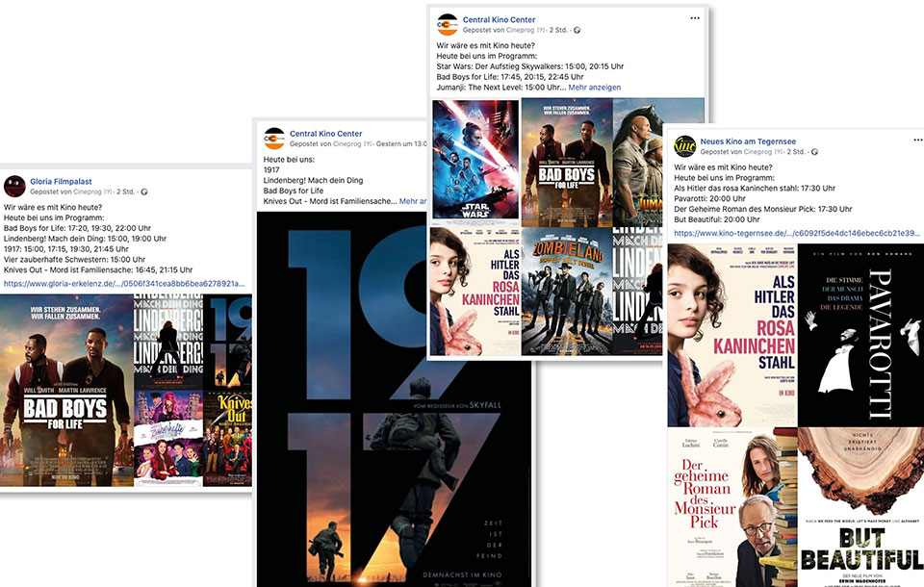Open the three-dot menu of the Star Wars post
This screenshot has width=924, height=587.
tap(695, 18)
